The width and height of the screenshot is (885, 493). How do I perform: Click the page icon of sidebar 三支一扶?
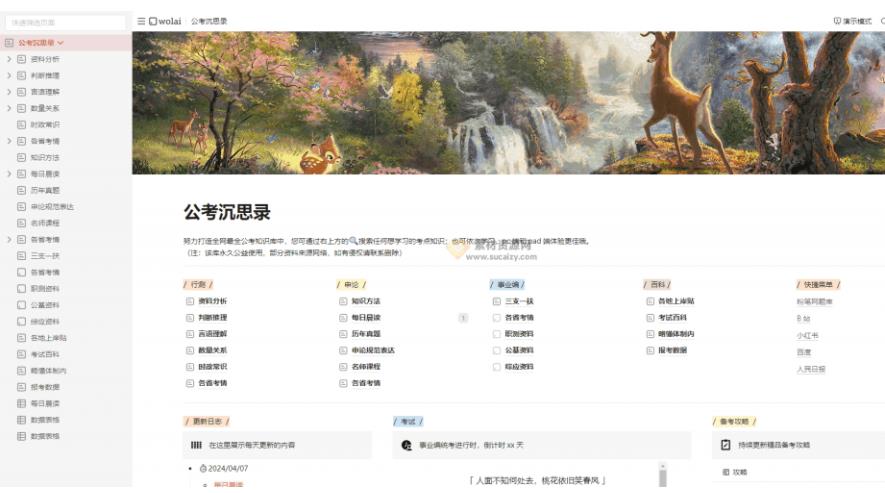(x=21, y=256)
